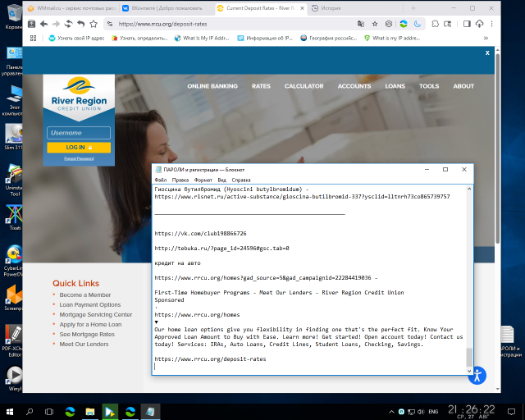The width and height of the screenshot is (525, 420).
Task: Open the ACCOUNTS nav menu
Action: click(354, 86)
